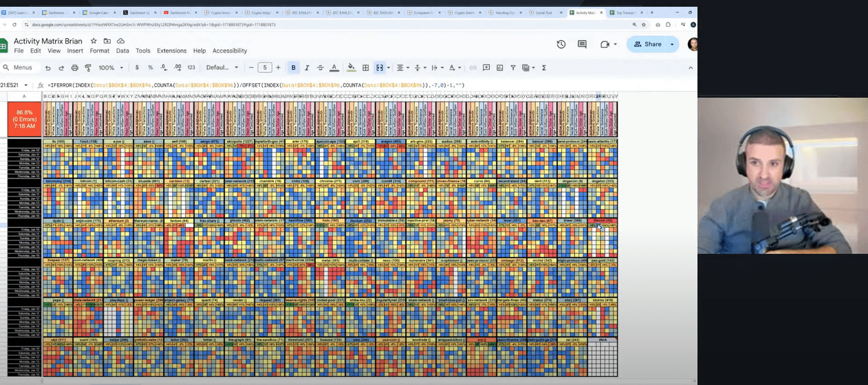Click the insert chart icon
Viewport: 868px width, 385px height.
[x=500, y=68]
